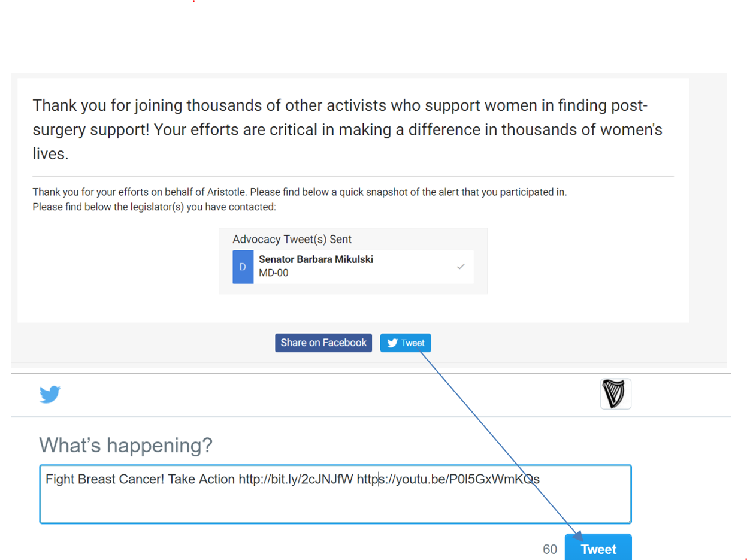
Task: Post with the large blue Tweet button
Action: (x=598, y=549)
